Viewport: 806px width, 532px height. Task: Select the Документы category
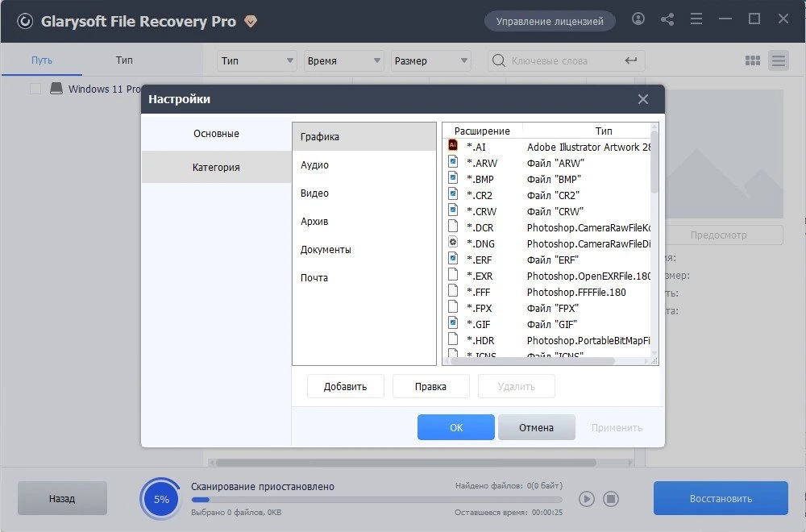[364, 250]
